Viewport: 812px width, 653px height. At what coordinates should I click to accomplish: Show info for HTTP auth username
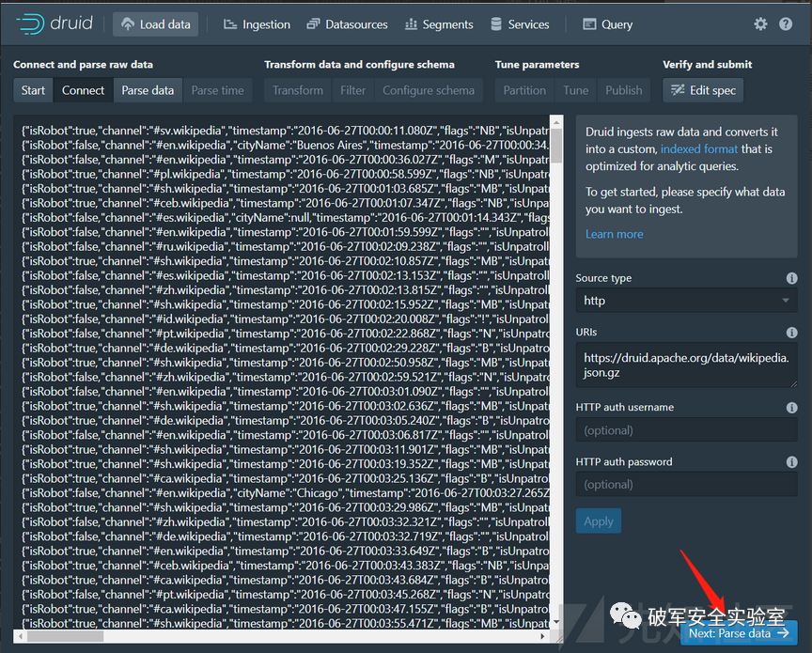(791, 408)
